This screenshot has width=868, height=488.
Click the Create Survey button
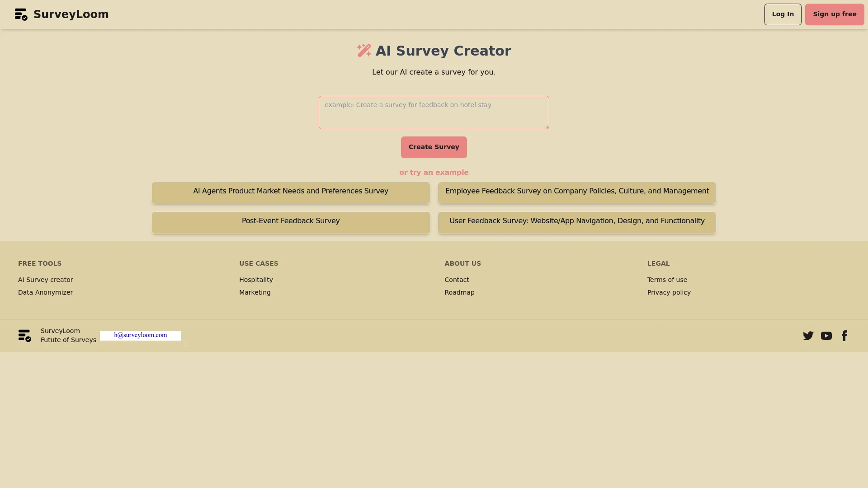pos(434,147)
